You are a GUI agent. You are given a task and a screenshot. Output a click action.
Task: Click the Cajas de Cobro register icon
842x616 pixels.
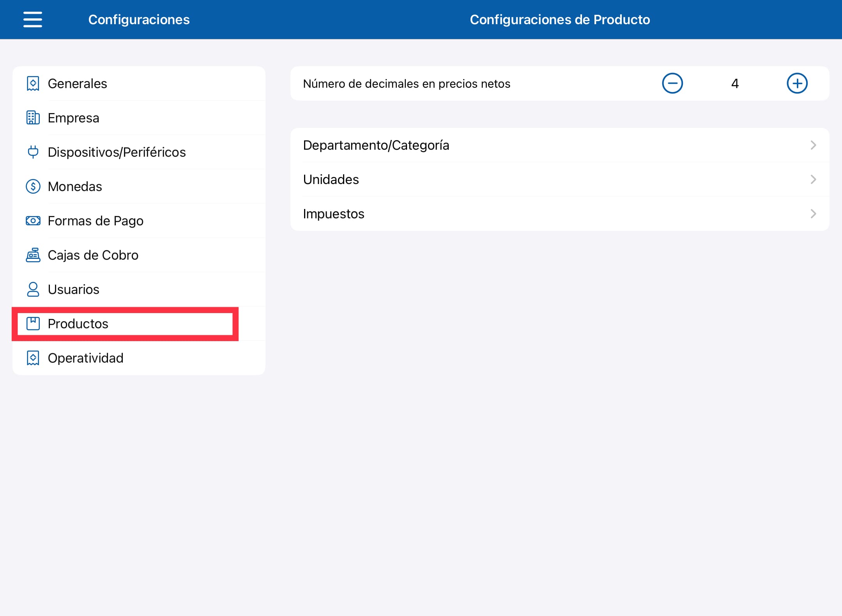click(33, 255)
